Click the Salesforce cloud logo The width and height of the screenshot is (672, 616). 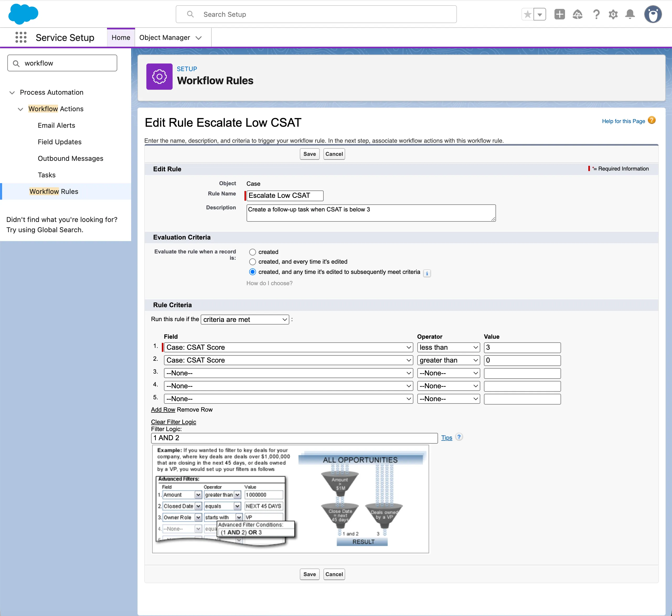(23, 14)
